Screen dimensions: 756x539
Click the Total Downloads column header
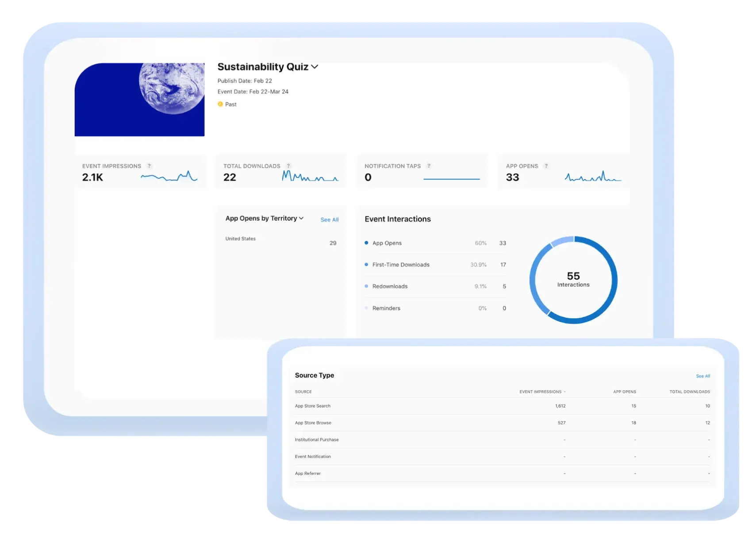click(689, 392)
